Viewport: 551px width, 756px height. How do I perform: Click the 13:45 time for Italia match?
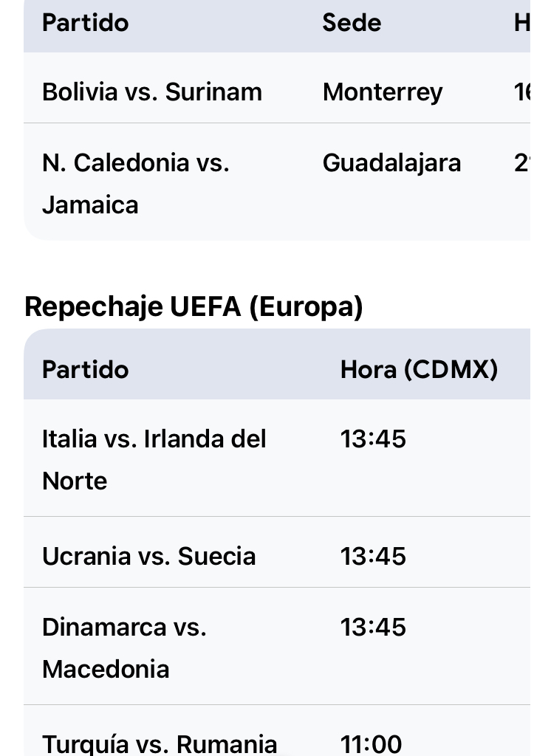(373, 439)
